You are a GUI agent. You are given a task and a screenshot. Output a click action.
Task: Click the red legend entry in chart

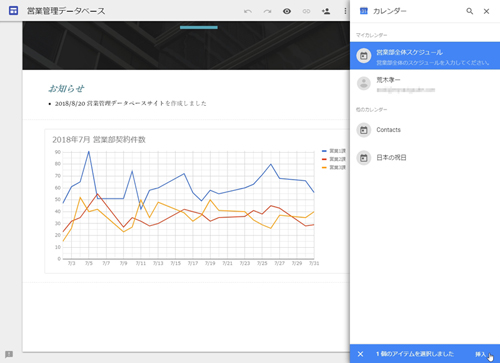(x=334, y=159)
